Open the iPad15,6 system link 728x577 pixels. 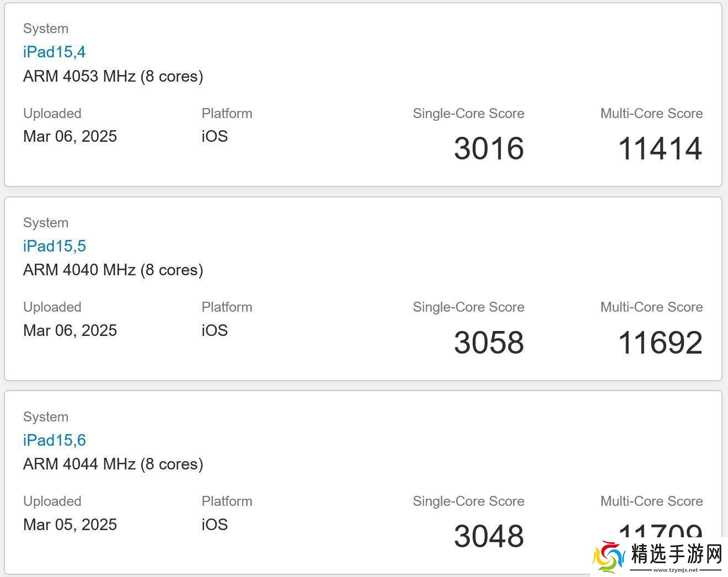coord(54,440)
